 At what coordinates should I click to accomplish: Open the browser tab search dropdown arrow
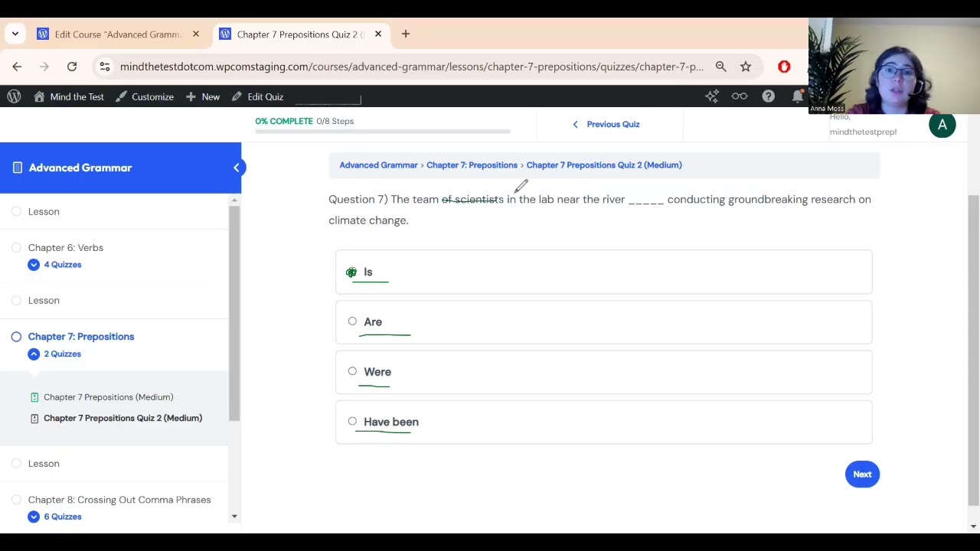pyautogui.click(x=15, y=34)
